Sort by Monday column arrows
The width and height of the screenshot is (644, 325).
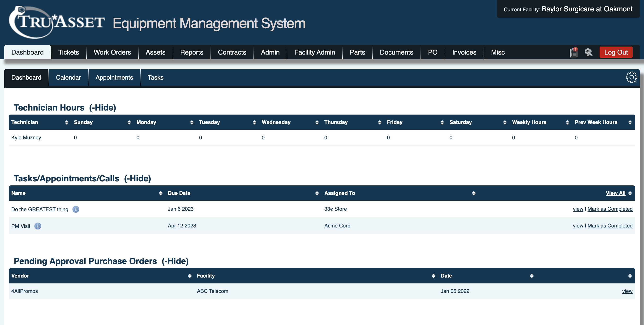click(192, 122)
